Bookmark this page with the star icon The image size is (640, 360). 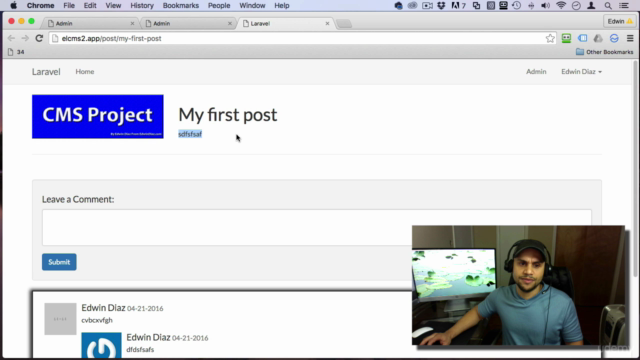pyautogui.click(x=550, y=38)
